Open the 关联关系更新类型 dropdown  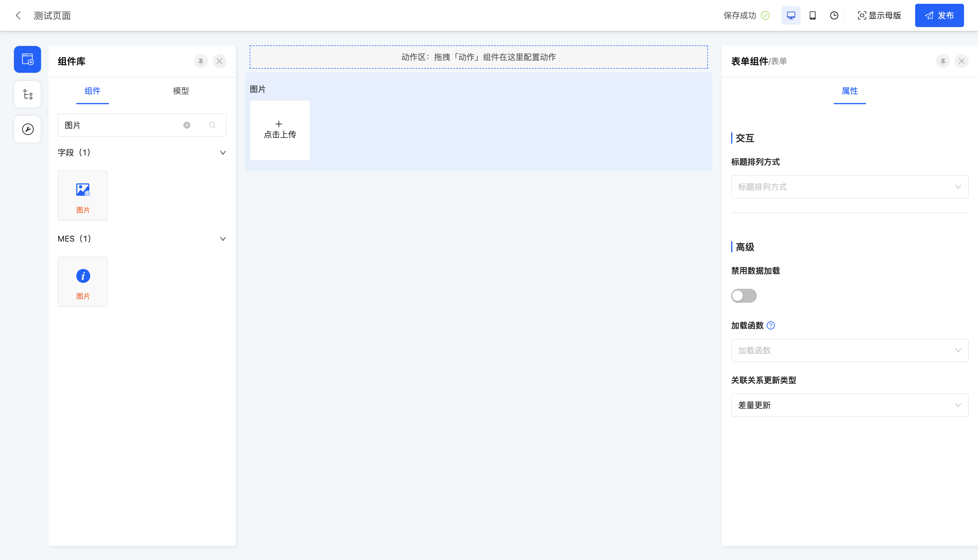[849, 405]
